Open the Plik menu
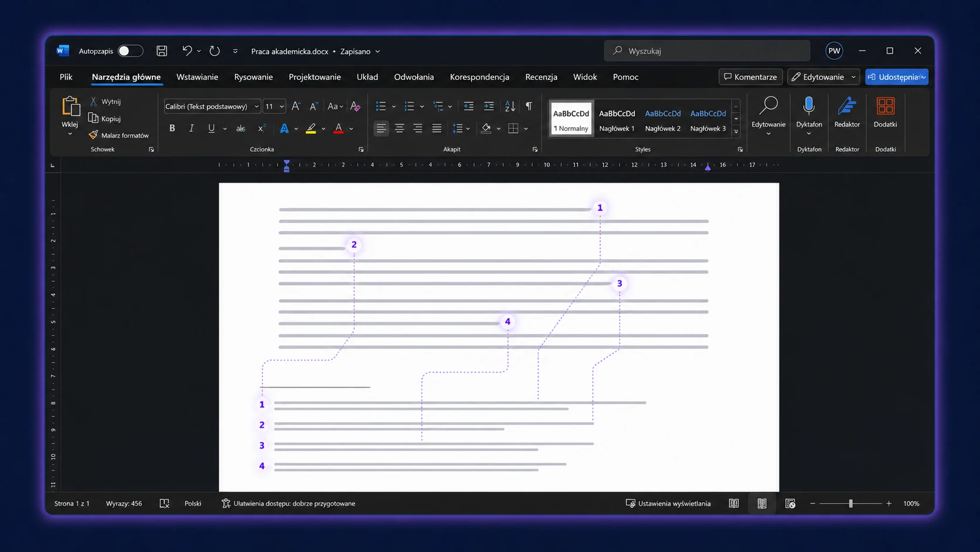Screen dimensions: 980x552 coord(66,77)
